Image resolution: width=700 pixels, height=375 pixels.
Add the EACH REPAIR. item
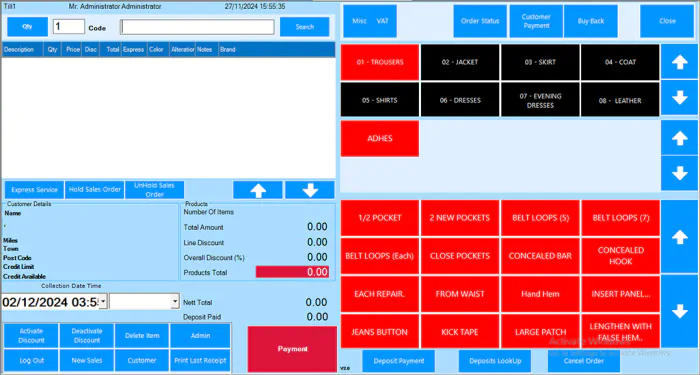click(380, 294)
